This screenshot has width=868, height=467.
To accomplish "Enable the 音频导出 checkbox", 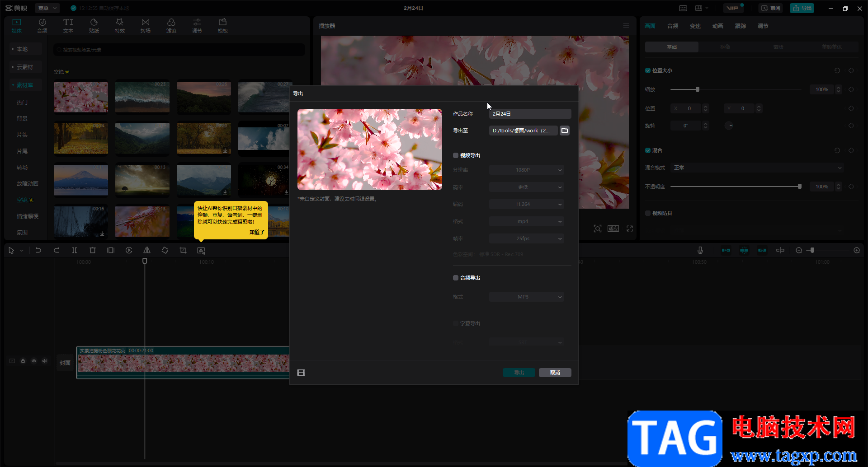I will [456, 278].
